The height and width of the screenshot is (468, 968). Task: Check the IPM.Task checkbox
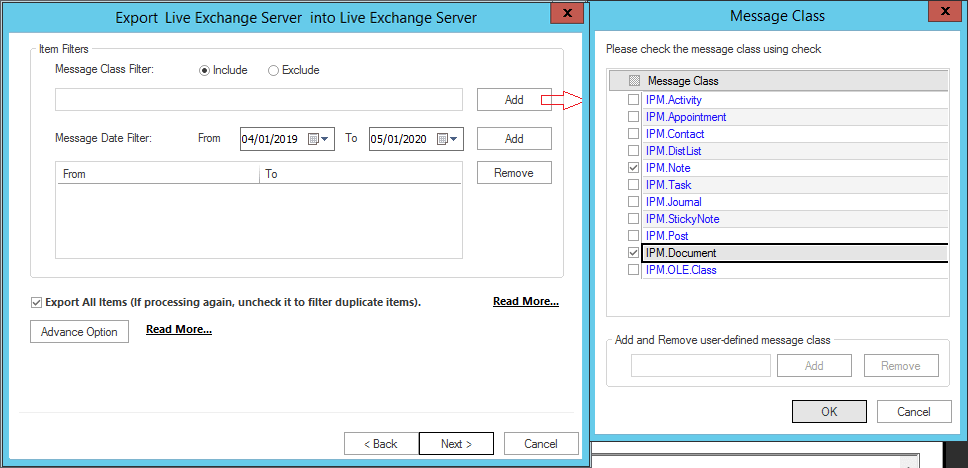pyautogui.click(x=633, y=185)
